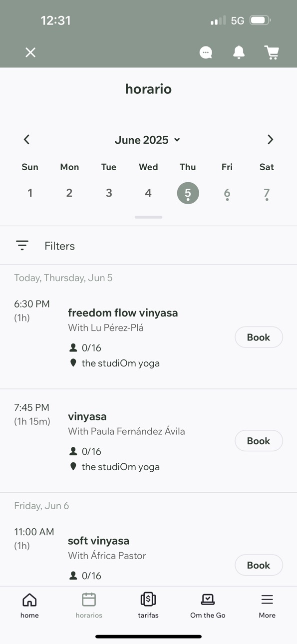
Task: Switch to the horarios tab
Action: (x=89, y=605)
